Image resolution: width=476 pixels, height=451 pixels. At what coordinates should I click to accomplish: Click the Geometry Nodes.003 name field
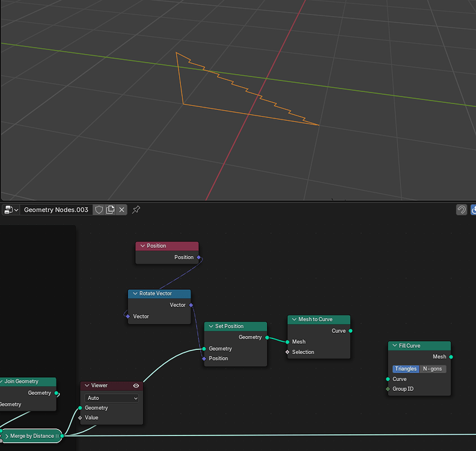click(56, 210)
